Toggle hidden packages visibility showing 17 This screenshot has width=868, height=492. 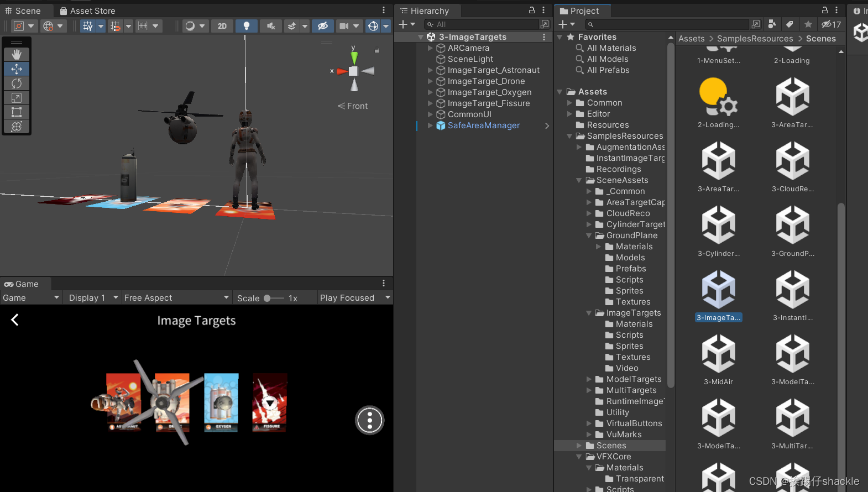click(831, 24)
